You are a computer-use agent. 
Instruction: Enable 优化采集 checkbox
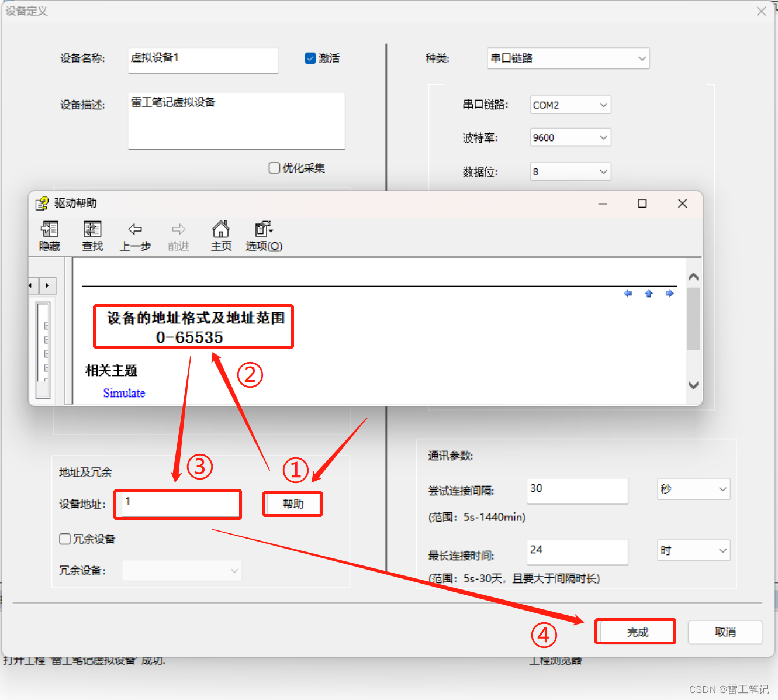pos(274,168)
